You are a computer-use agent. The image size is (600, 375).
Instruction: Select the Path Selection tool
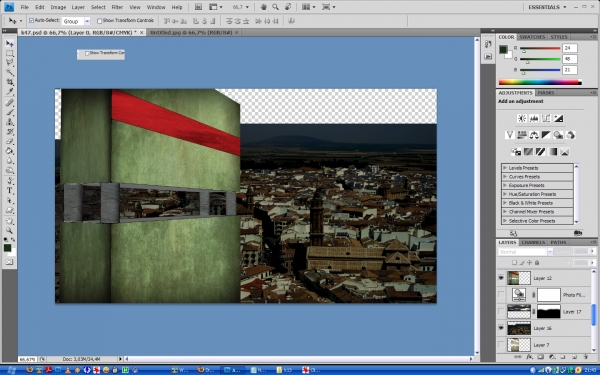point(9,201)
